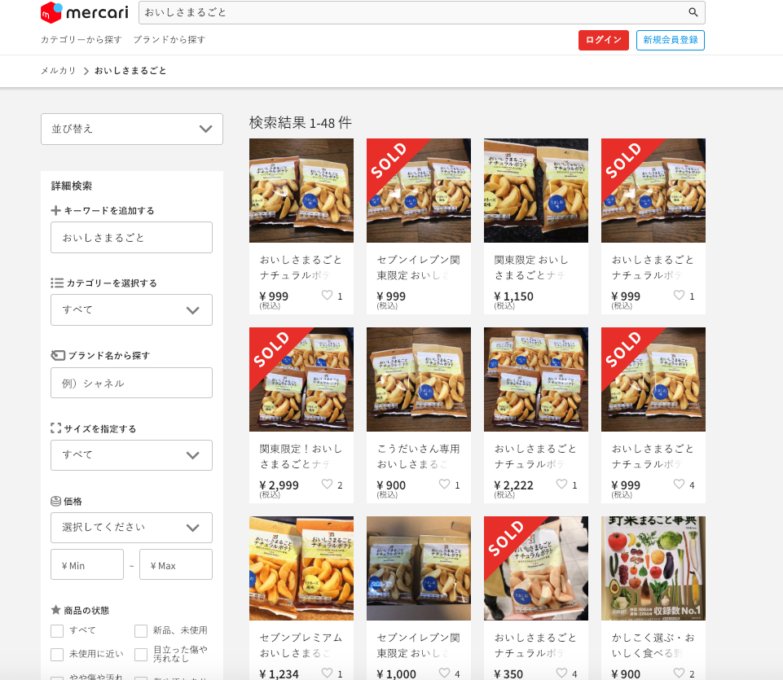Open カテゴリーから探す menu
Image resolution: width=783 pixels, height=680 pixels.
click(81, 39)
